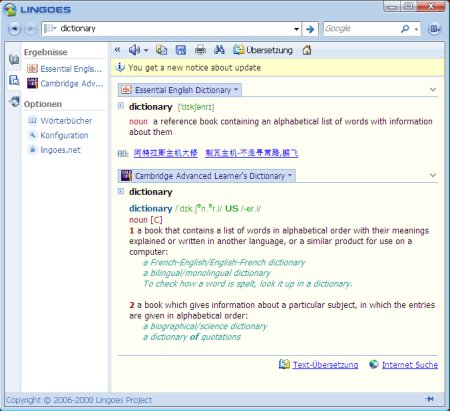Image resolution: width=450 pixels, height=411 pixels.
Task: Click the Optionen heading
Action: pos(43,104)
